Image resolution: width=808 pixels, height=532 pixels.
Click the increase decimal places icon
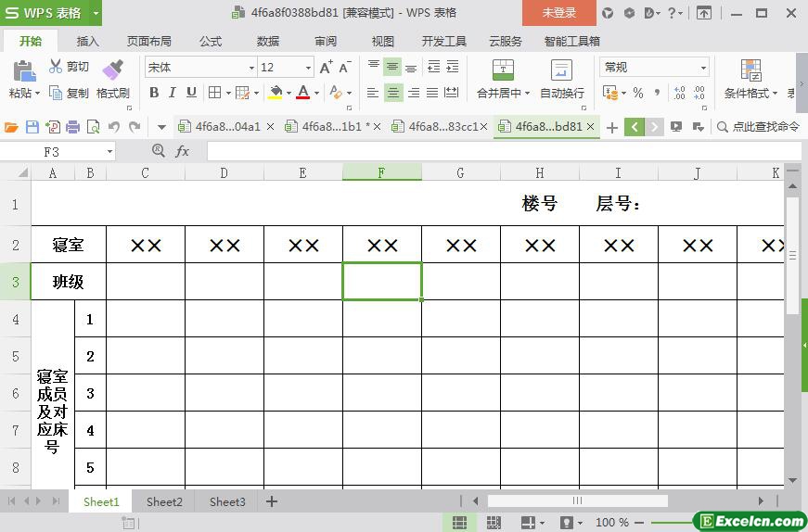pyautogui.click(x=679, y=93)
